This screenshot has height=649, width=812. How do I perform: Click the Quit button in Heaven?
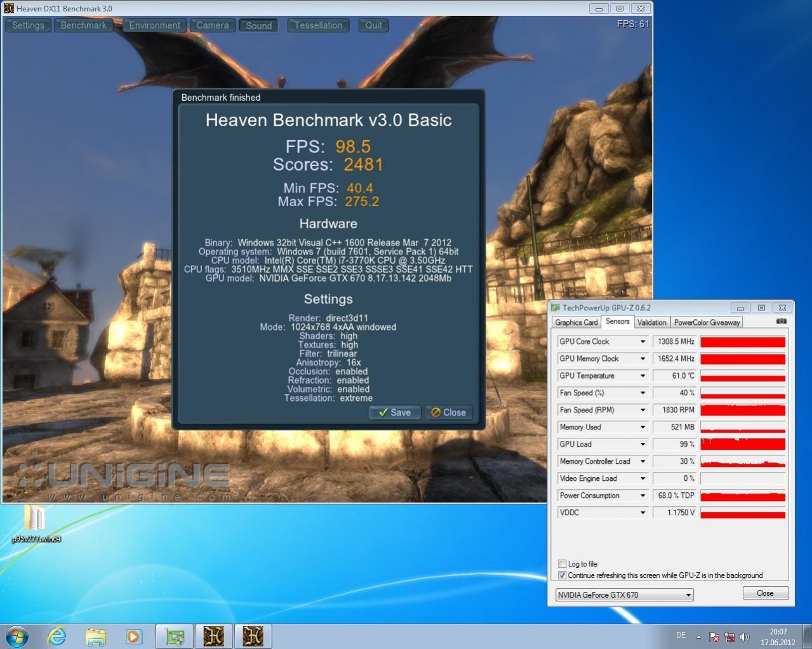(374, 25)
